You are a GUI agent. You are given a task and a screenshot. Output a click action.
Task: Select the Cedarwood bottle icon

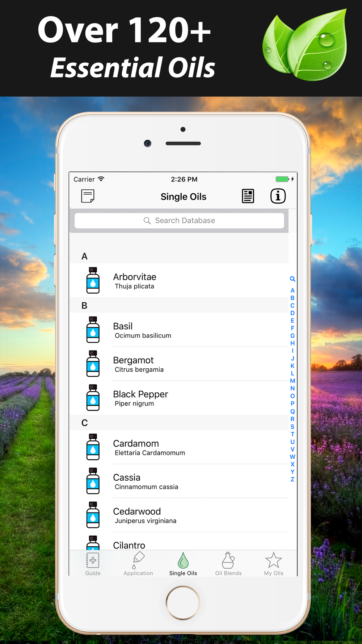pyautogui.click(x=93, y=515)
